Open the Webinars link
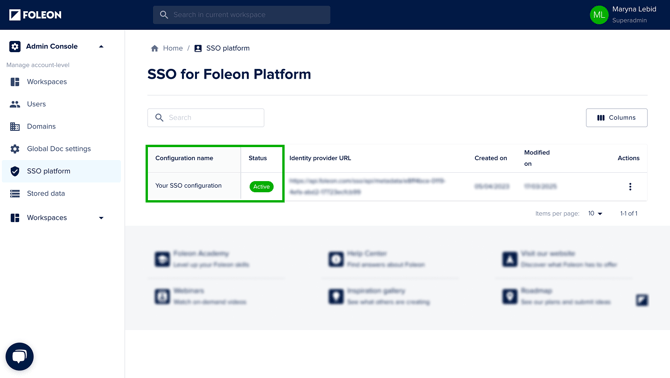Viewport: 670px width, 378px height. [x=188, y=291]
